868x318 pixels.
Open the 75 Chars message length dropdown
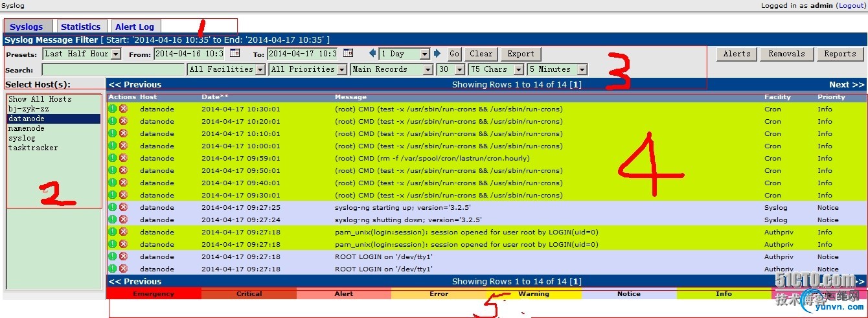point(496,69)
